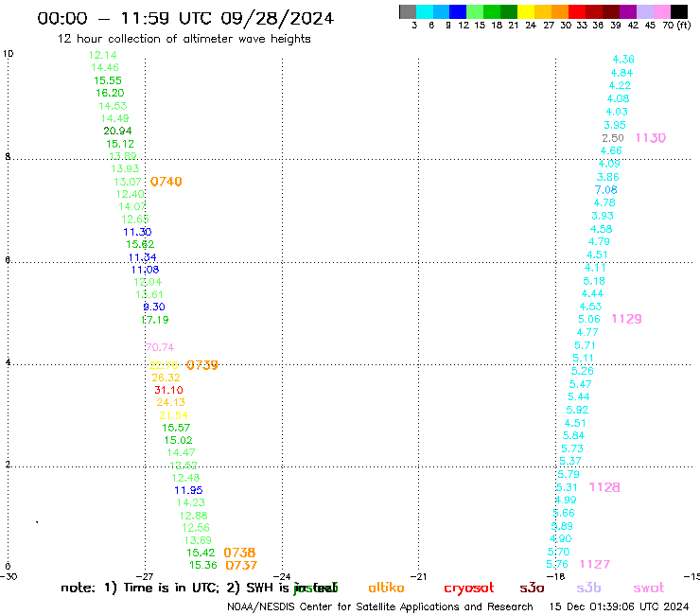Click the 0740 orange time label

pos(166,182)
